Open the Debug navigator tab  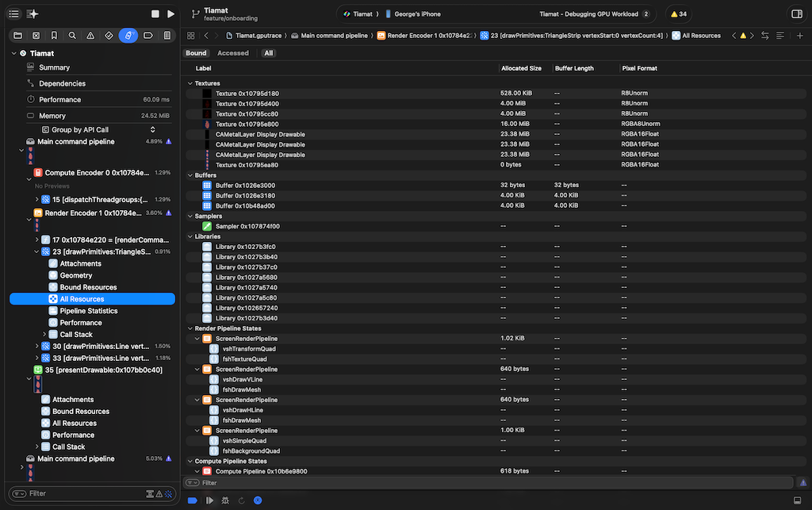point(128,36)
